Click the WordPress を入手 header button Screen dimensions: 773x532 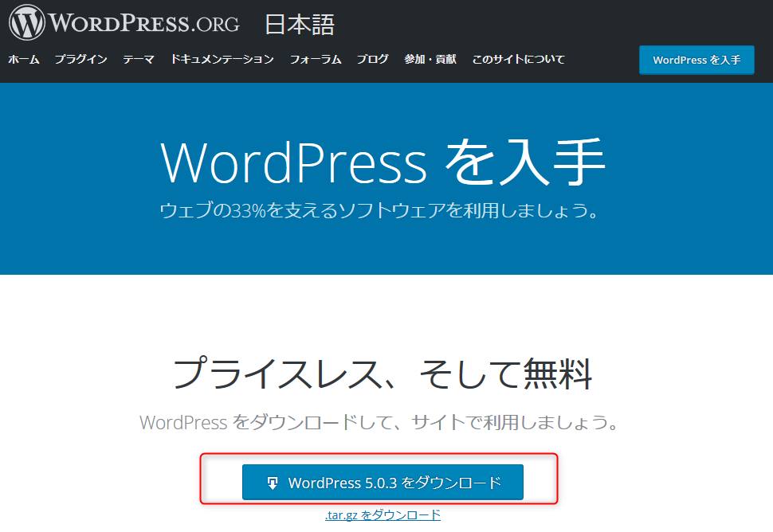click(696, 60)
